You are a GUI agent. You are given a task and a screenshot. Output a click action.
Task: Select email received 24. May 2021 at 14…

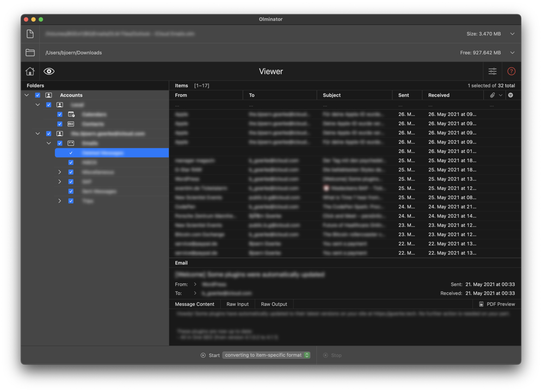[345, 216]
